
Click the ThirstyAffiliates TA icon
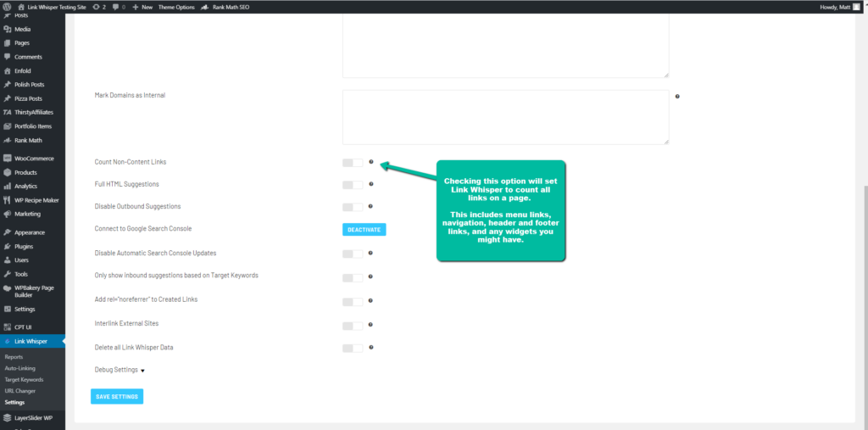[7, 113]
